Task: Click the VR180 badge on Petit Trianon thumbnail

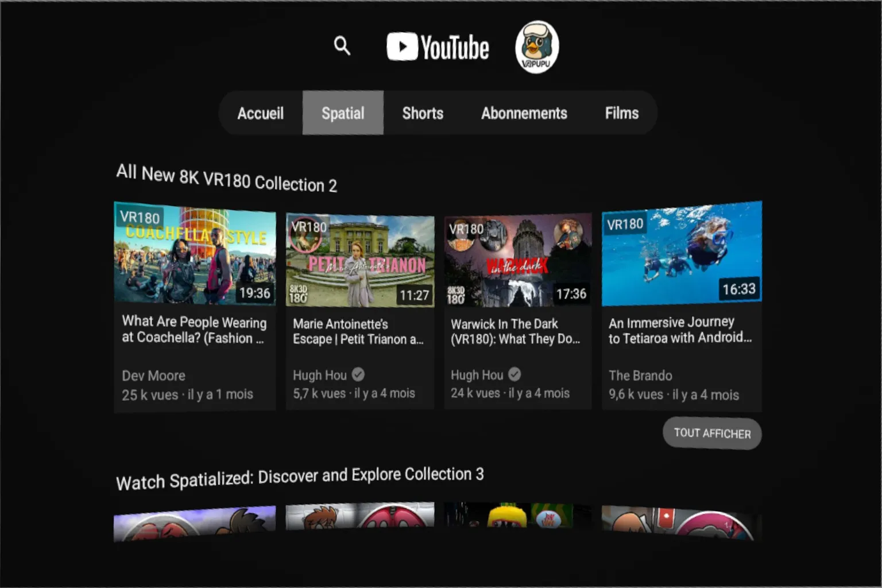Action: pos(309,227)
